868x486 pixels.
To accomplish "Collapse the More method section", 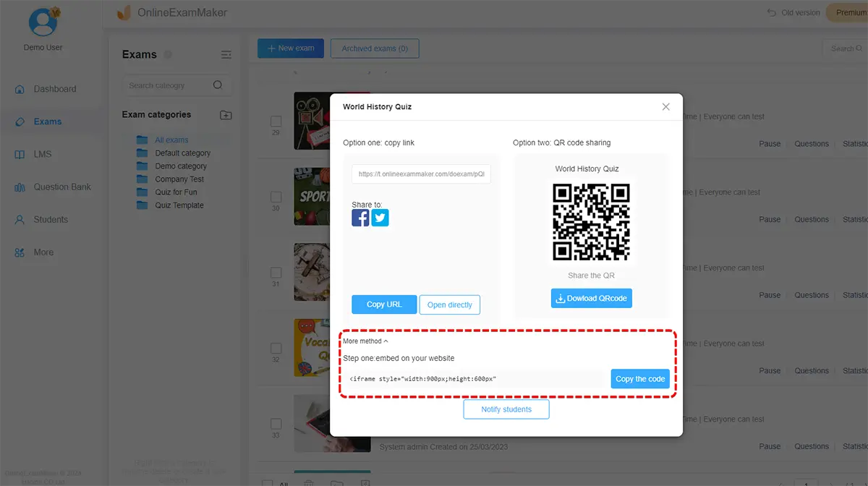I will click(365, 341).
